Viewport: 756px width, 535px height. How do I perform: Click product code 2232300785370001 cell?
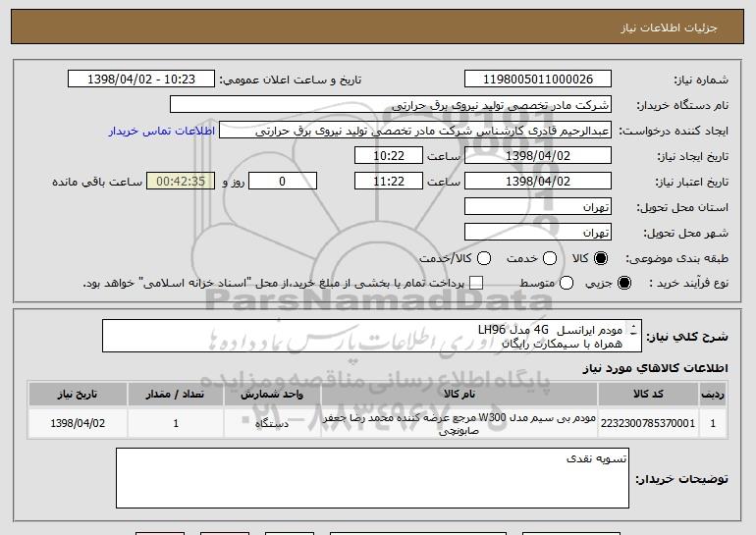tap(648, 423)
